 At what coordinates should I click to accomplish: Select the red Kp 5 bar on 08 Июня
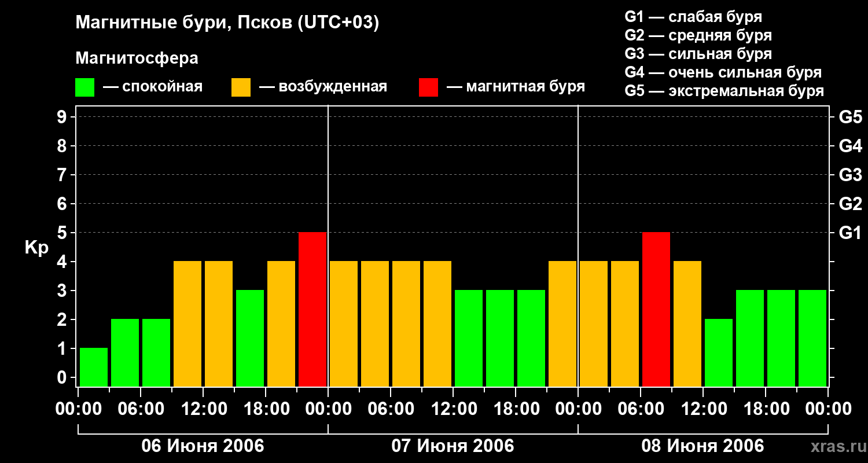coord(656,309)
